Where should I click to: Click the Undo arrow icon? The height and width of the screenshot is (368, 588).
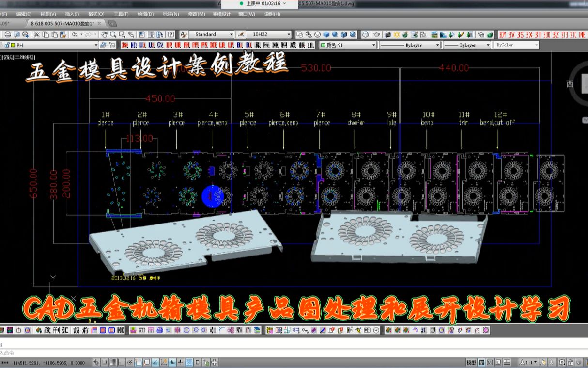tap(75, 34)
